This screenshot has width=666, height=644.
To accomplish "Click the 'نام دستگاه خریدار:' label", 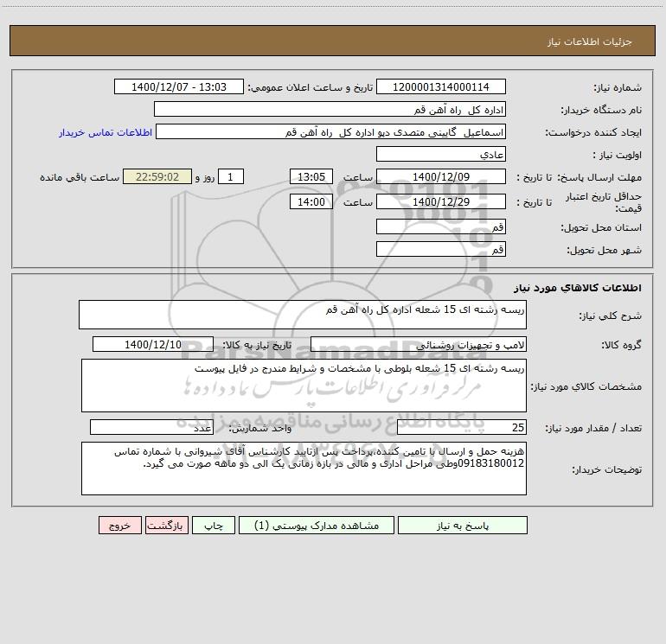I will (601, 111).
